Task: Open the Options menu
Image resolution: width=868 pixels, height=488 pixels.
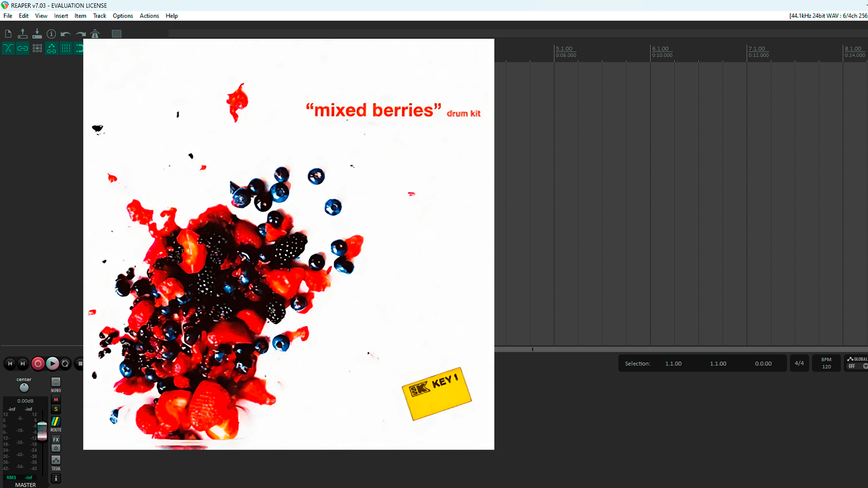Action: (x=123, y=16)
